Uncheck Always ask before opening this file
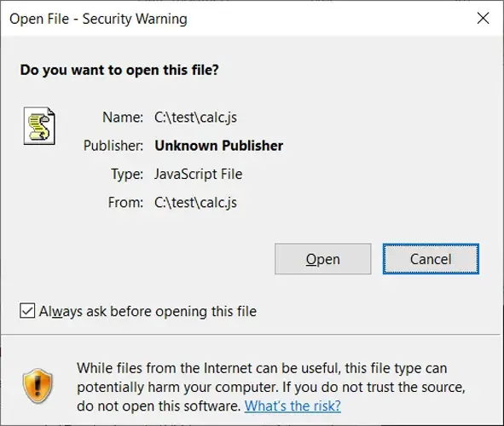 tap(27, 311)
